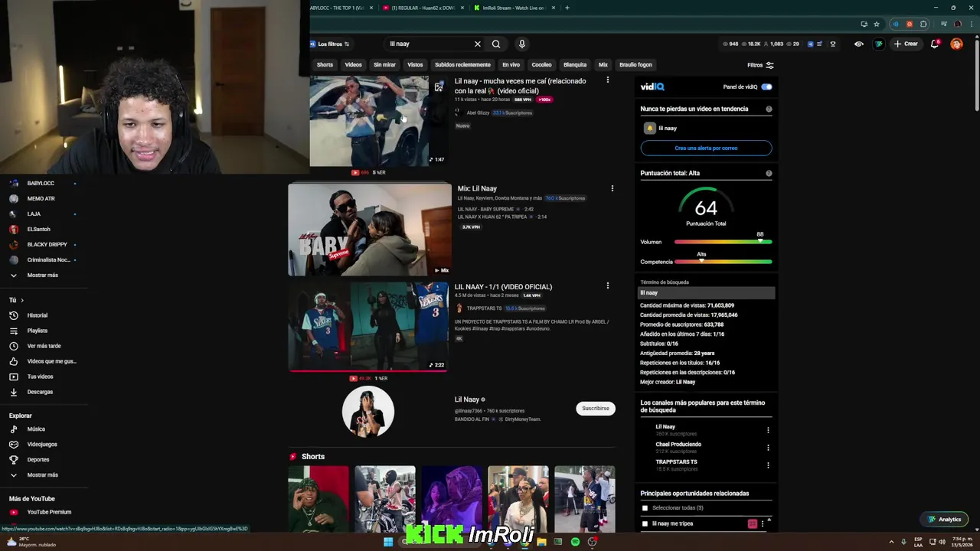Open Descargas in the sidebar
The image size is (980, 551).
pos(40,392)
